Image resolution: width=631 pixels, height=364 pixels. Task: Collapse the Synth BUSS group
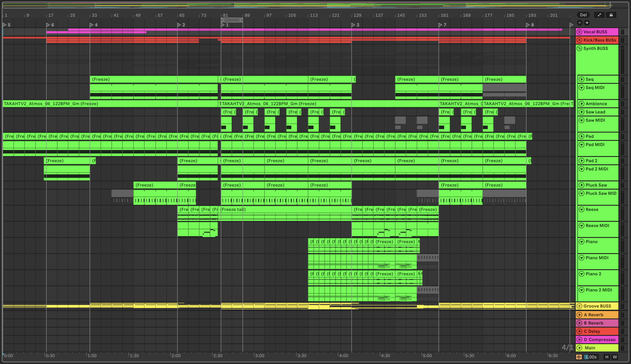[579, 49]
